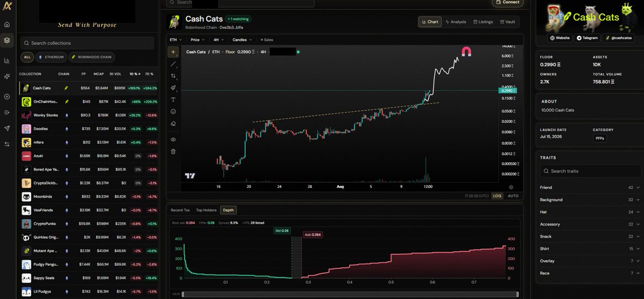The image size is (644, 299).
Task: Select the trend line drawing tool
Action: (173, 64)
